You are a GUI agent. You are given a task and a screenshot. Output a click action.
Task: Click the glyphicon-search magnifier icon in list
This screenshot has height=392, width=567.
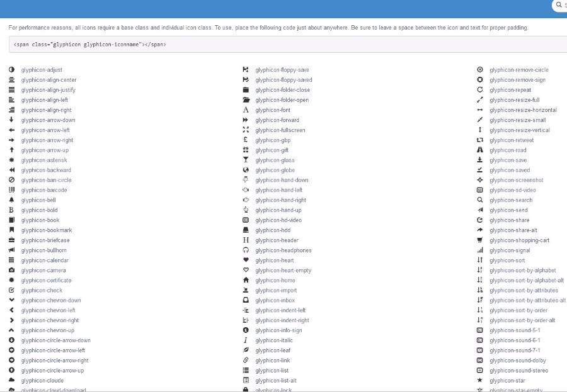480,200
